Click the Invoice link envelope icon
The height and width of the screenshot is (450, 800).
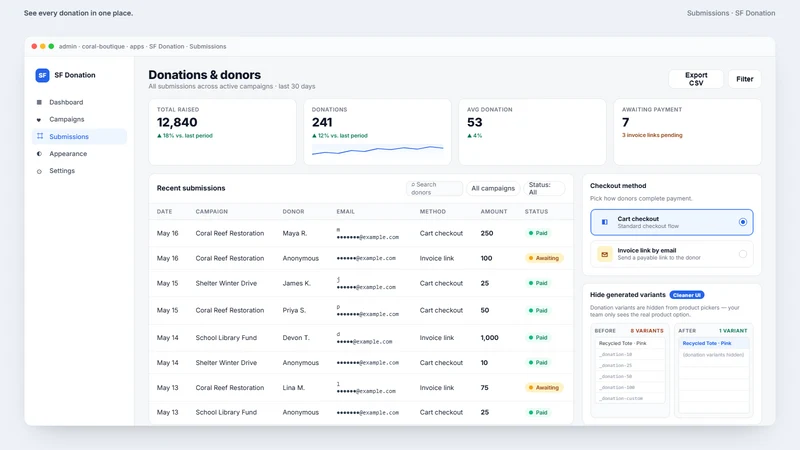tap(605, 254)
